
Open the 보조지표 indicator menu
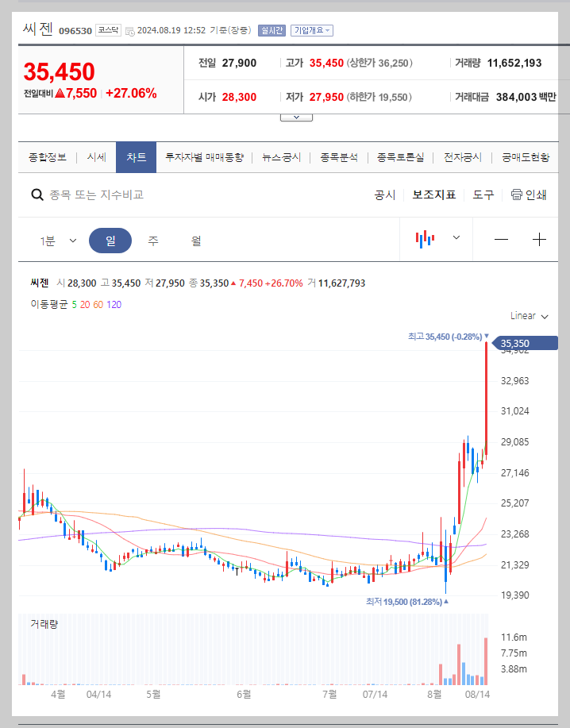click(433, 195)
